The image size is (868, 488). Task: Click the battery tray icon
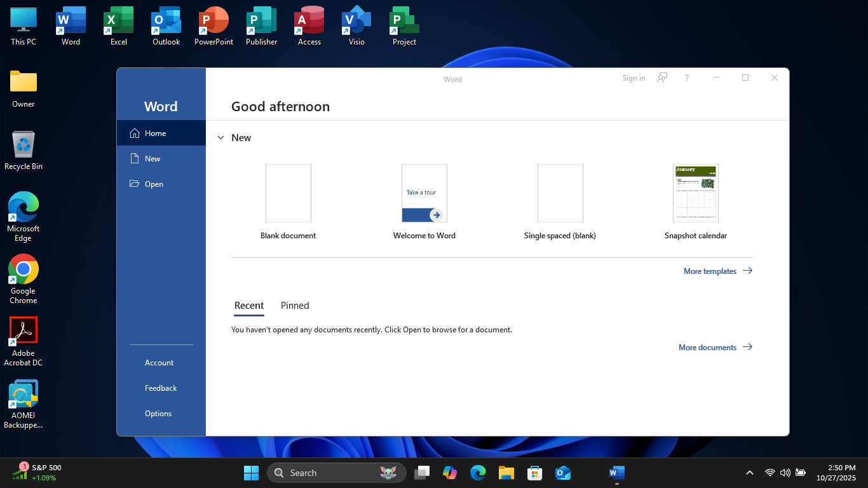tap(801, 473)
